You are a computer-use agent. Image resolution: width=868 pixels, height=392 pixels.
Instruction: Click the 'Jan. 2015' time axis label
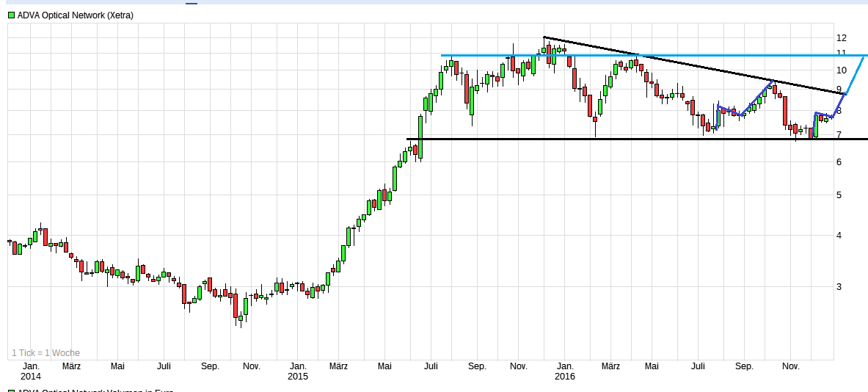coord(298,371)
